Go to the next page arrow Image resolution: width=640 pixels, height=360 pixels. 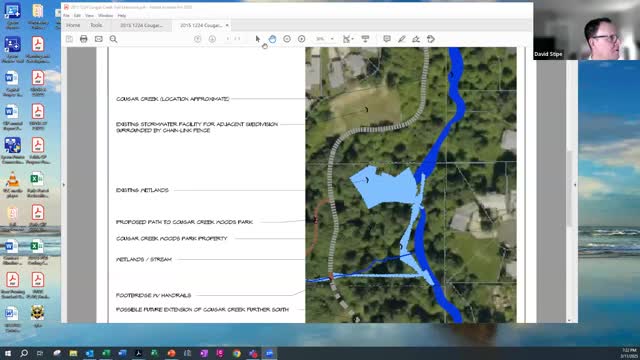[x=212, y=39]
